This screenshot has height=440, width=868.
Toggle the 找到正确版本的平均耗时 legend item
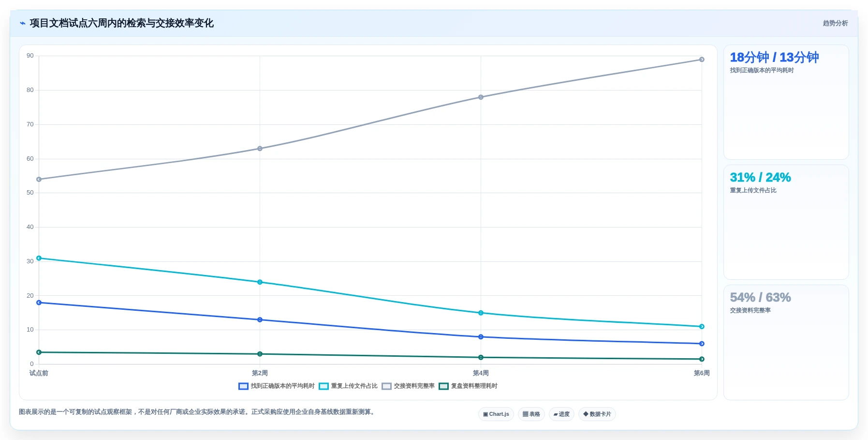tap(277, 386)
